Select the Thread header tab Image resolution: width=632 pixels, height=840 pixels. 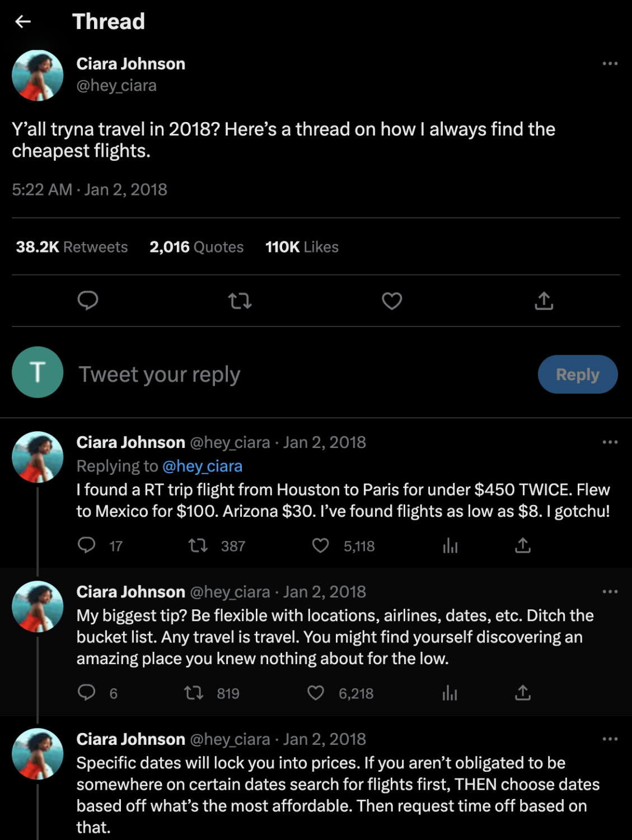108,21
